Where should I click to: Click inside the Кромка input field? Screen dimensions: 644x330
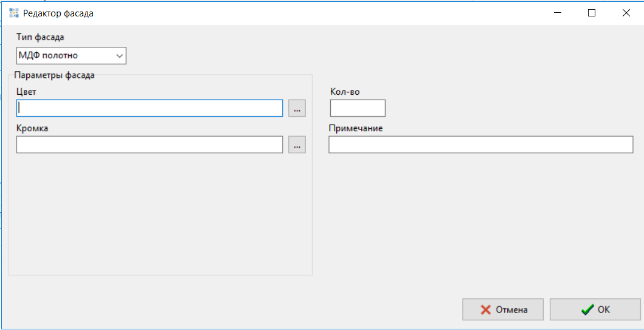(150, 145)
